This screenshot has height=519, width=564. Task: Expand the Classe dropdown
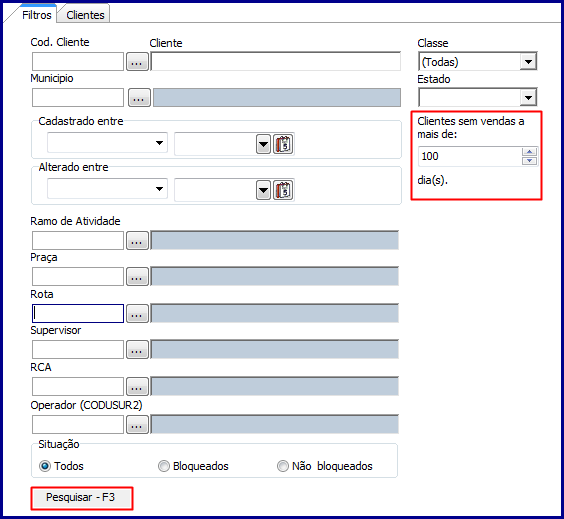[x=528, y=62]
